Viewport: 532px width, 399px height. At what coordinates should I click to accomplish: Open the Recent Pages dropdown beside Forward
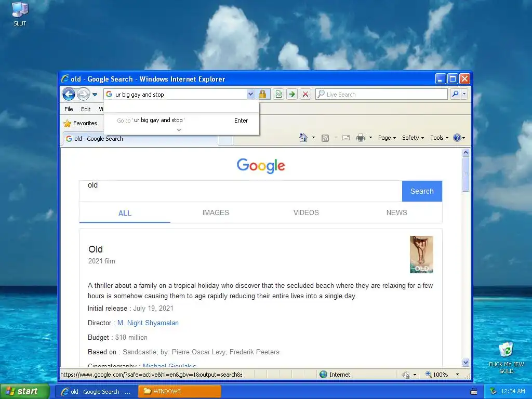point(95,95)
